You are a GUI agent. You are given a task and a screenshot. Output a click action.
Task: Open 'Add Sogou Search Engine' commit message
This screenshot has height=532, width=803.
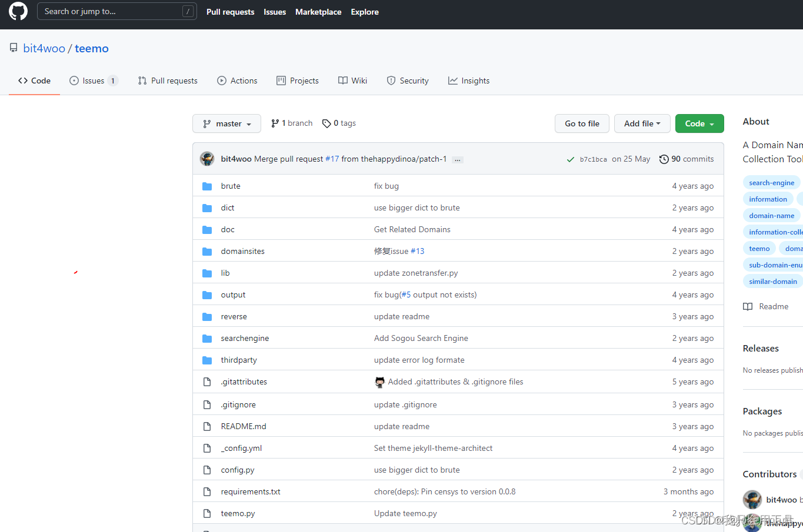tap(421, 338)
